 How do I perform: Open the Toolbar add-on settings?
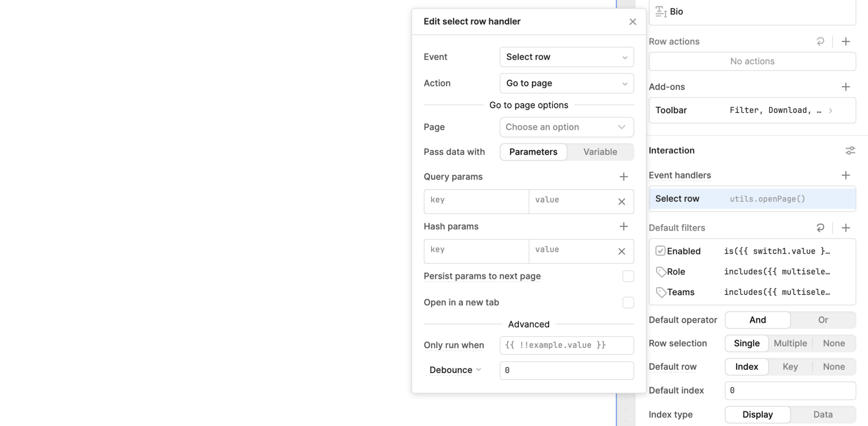point(752,110)
